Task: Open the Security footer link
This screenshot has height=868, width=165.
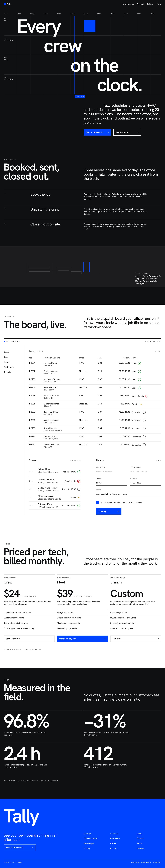Action: click(141, 849)
